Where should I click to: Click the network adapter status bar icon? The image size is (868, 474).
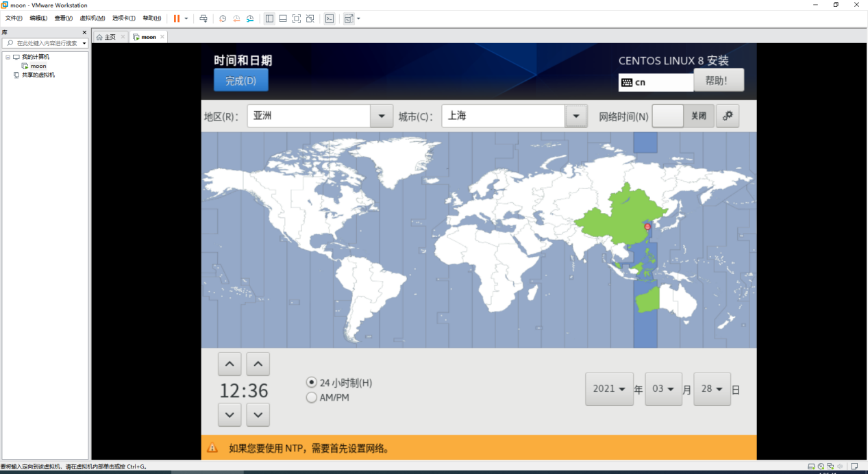click(x=830, y=466)
